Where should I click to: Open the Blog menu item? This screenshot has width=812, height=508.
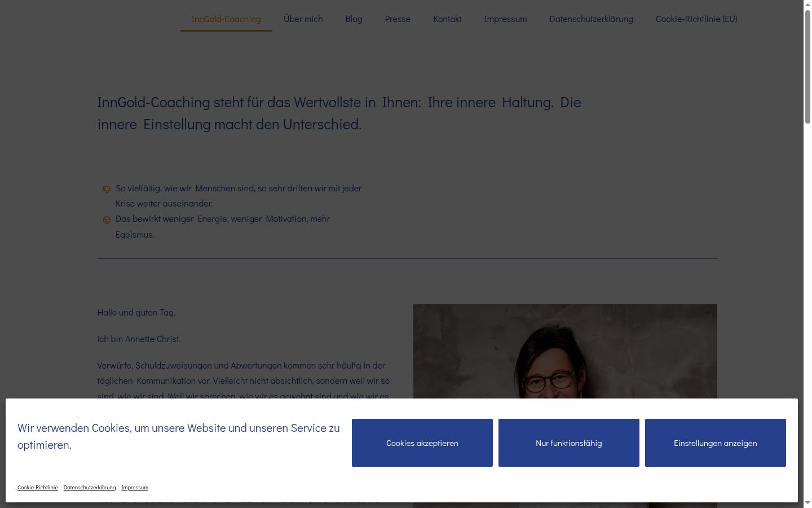[x=354, y=19]
